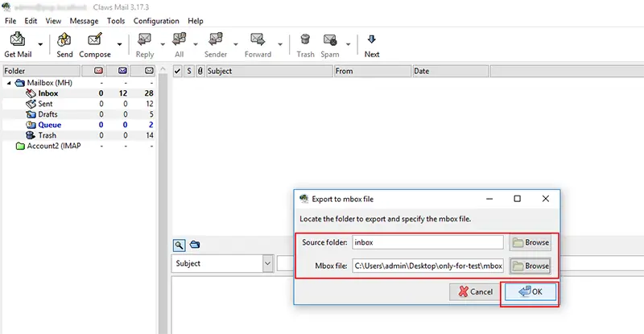
Task: Open the Help menu
Action: [x=196, y=21]
